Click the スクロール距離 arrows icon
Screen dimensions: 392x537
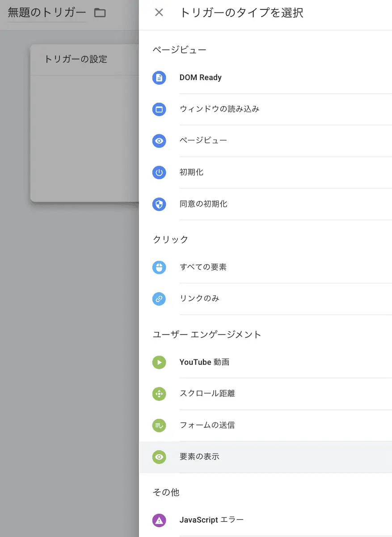pos(159,394)
